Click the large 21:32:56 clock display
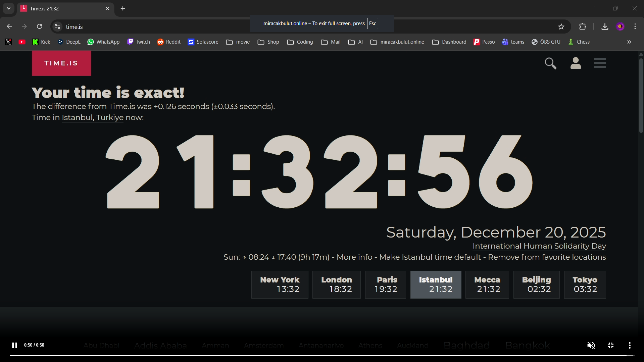The height and width of the screenshot is (362, 644). (x=319, y=172)
